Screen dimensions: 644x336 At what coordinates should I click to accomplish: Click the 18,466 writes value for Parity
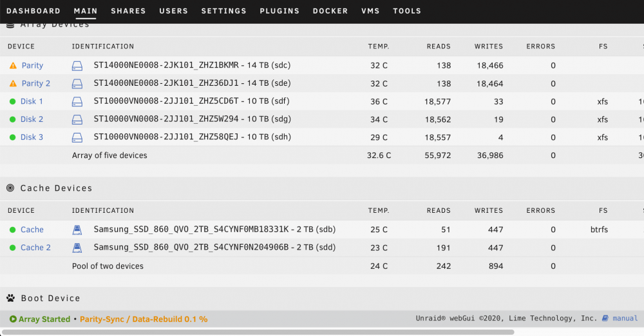pyautogui.click(x=490, y=65)
